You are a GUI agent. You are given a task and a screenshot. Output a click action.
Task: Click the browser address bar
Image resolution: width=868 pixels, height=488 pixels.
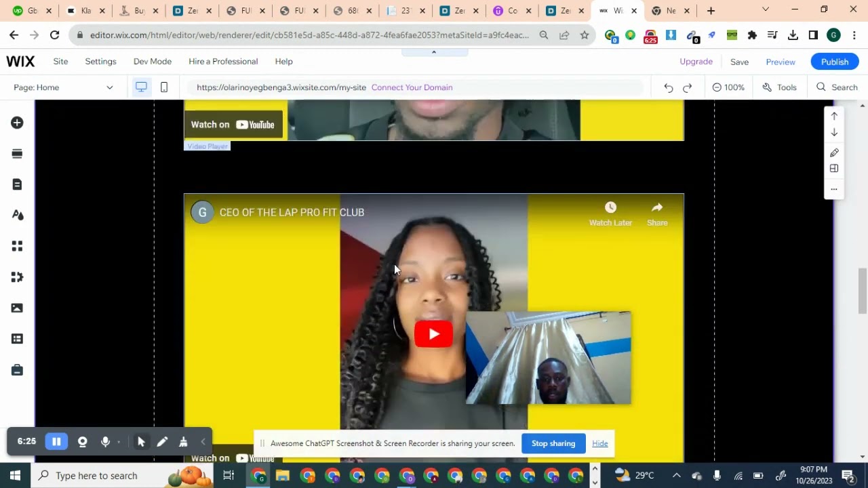[x=309, y=35]
